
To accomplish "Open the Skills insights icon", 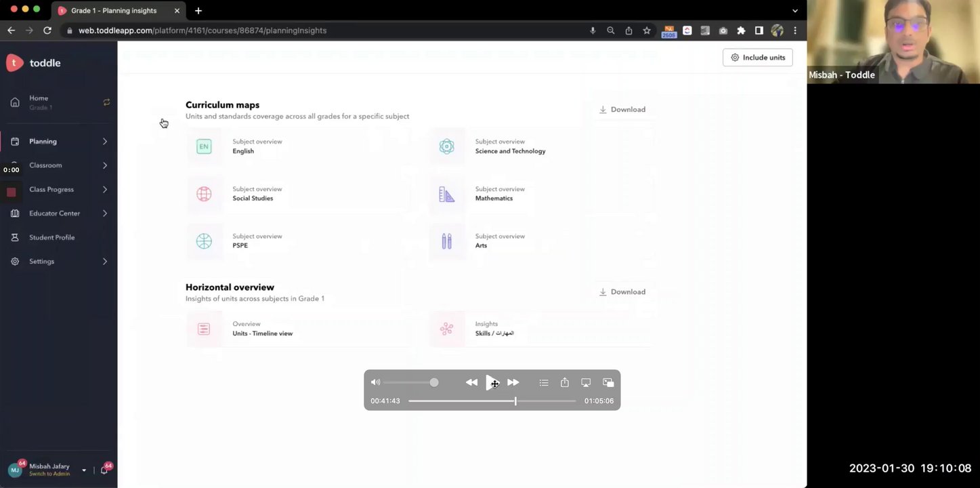I will coord(446,329).
